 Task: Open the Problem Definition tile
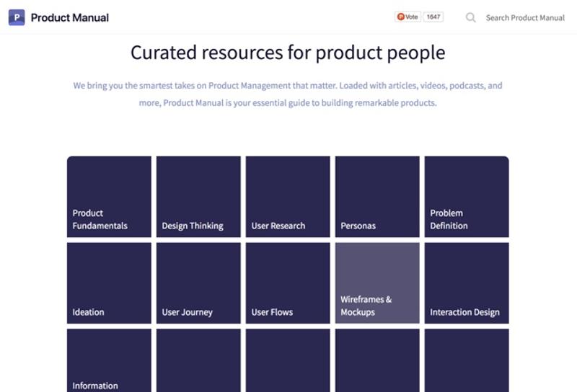coord(467,197)
